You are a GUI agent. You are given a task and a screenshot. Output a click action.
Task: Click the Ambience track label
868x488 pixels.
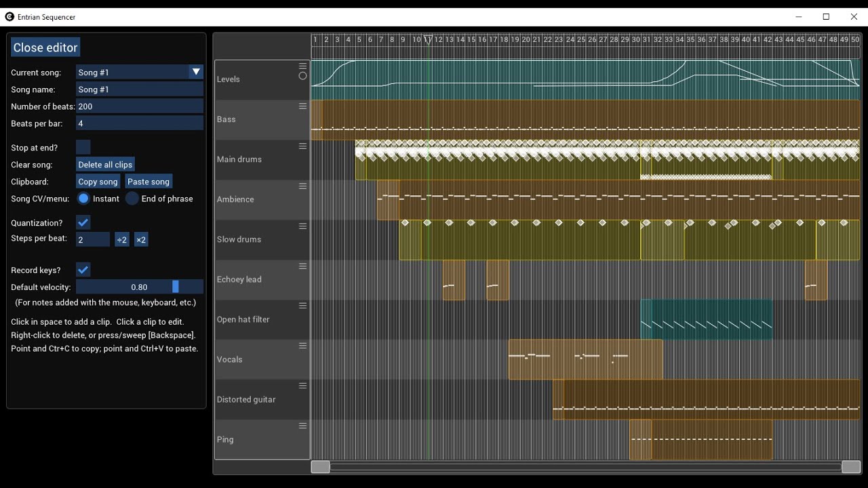[x=235, y=199]
